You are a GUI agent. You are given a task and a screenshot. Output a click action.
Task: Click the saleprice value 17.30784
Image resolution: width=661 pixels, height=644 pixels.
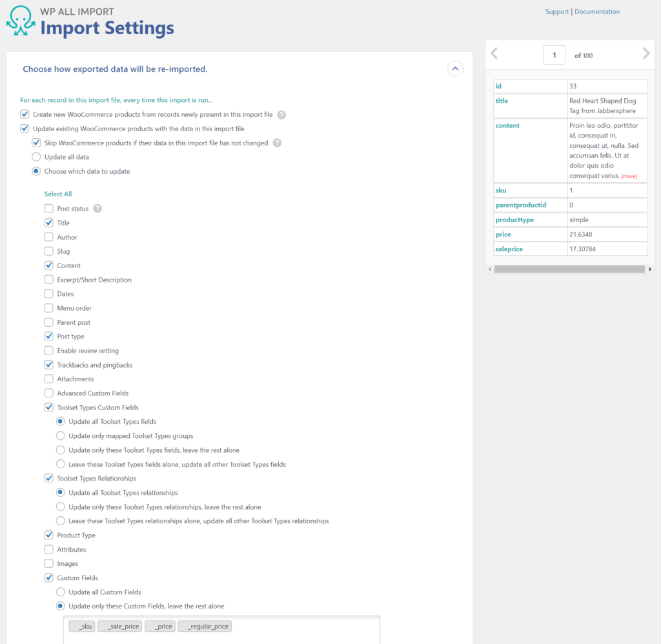(583, 249)
